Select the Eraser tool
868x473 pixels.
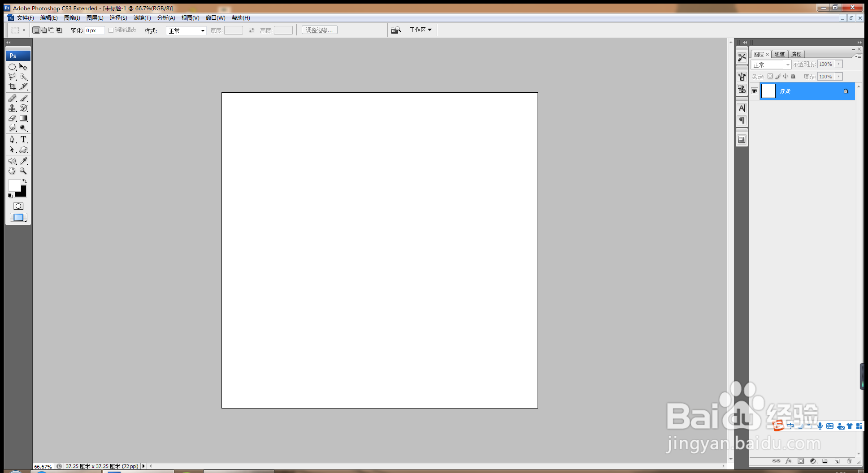pyautogui.click(x=13, y=118)
